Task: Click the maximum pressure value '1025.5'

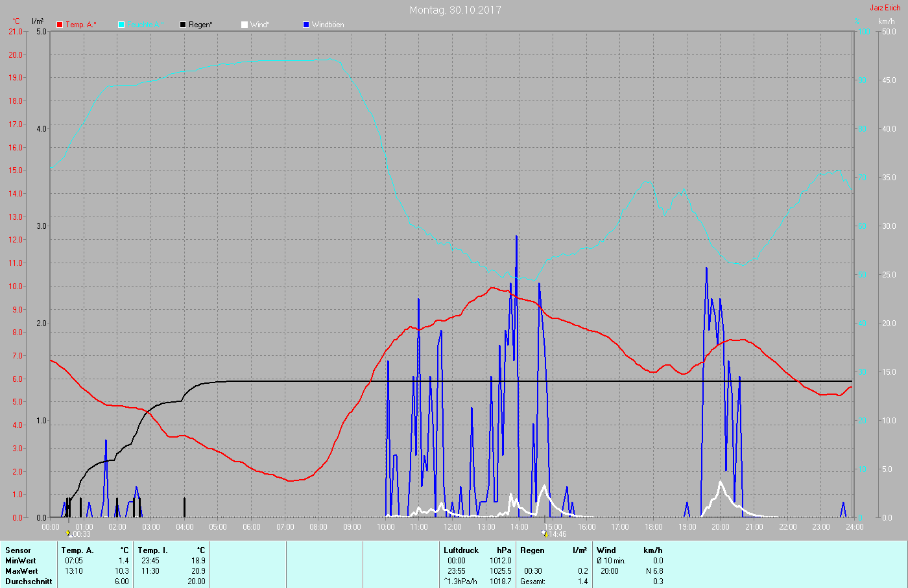Action: 501,571
